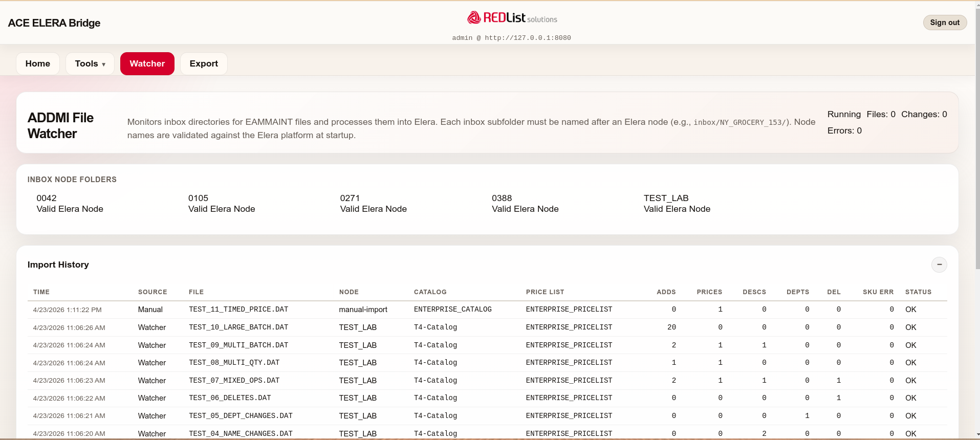
Task: Select file TEST_06_DELETES.DAT
Action: click(x=230, y=398)
